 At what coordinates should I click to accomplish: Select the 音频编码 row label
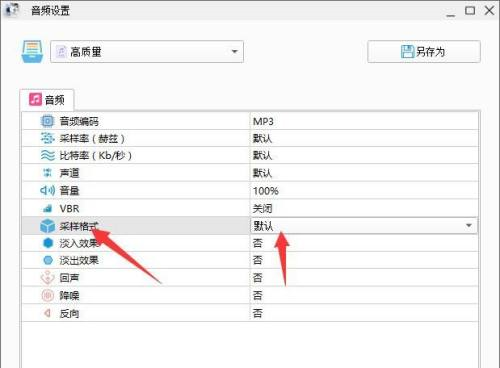(x=79, y=121)
